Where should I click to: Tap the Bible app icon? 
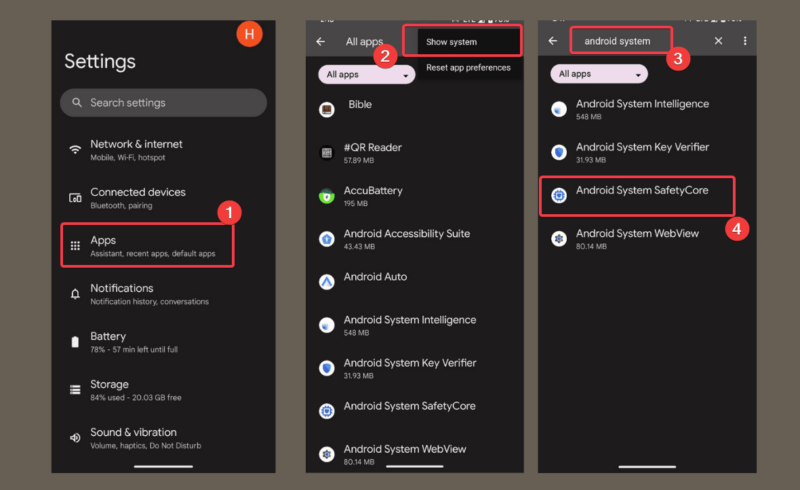(327, 109)
